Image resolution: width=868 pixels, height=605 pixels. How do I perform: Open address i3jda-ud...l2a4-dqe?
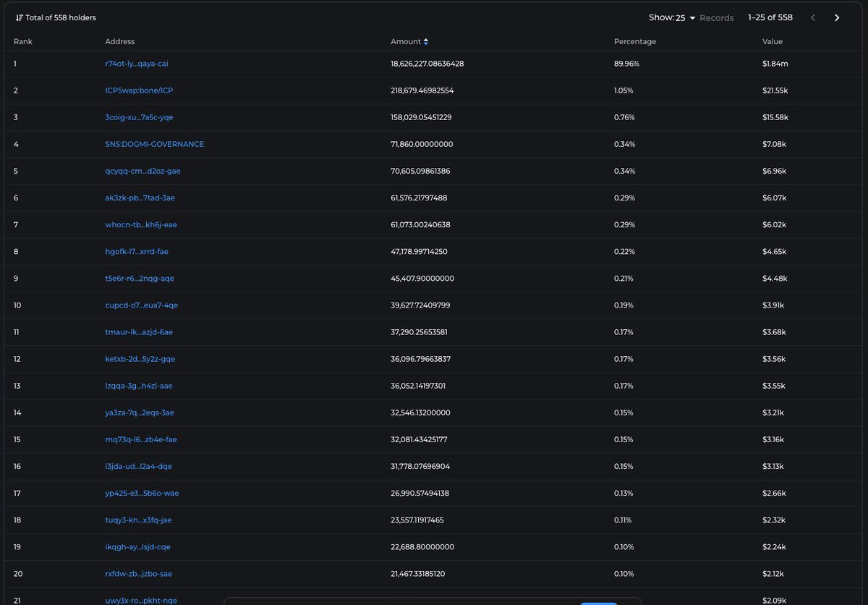tap(139, 466)
